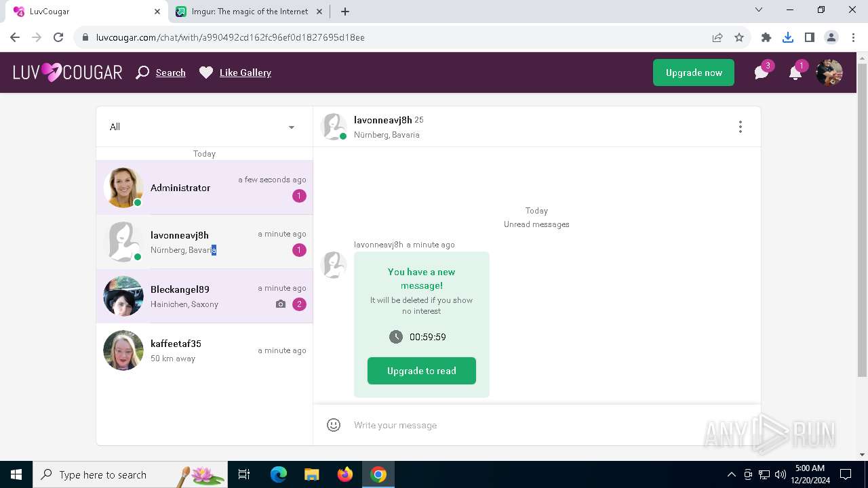This screenshot has height=488, width=868.
Task: Click the LuvCougar logo
Action: (x=68, y=73)
